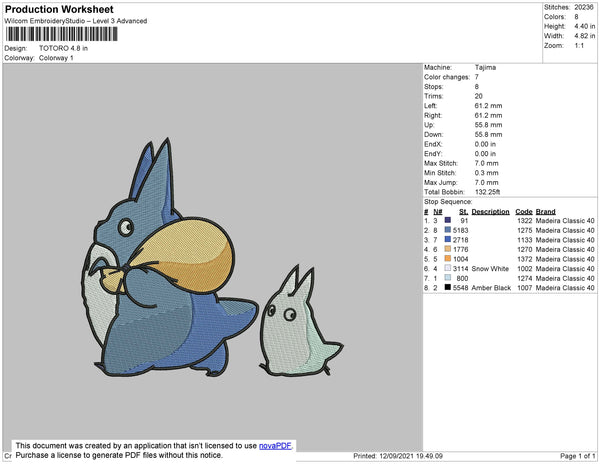The width and height of the screenshot is (600, 464).
Task: Click the width value '4.82 in'
Action: coord(584,36)
